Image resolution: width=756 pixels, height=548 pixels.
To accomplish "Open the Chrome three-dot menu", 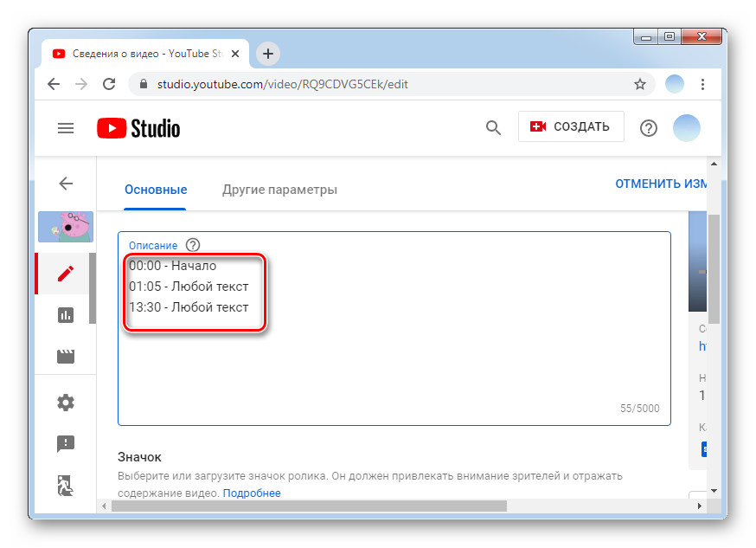I will [703, 84].
